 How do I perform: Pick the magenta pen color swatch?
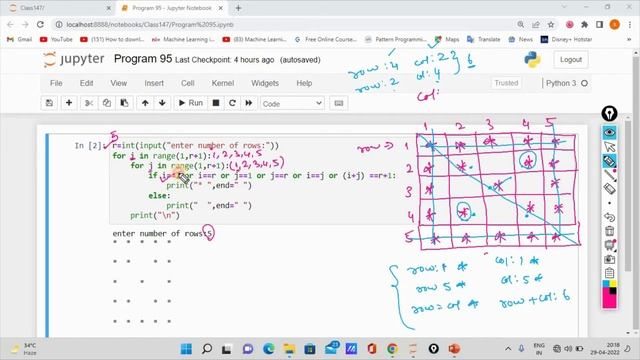(x=609, y=301)
